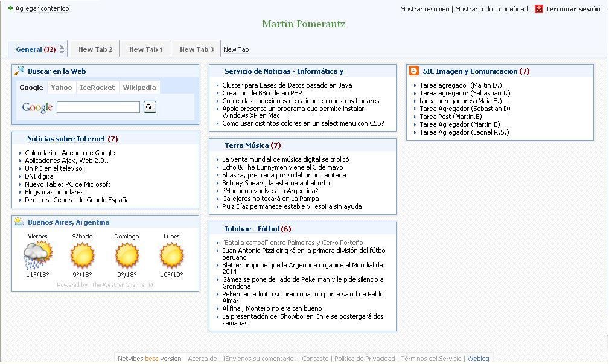Screen dimensions: 609x364
Task: Open Calendario - Agenda de Google article
Action: [70, 153]
